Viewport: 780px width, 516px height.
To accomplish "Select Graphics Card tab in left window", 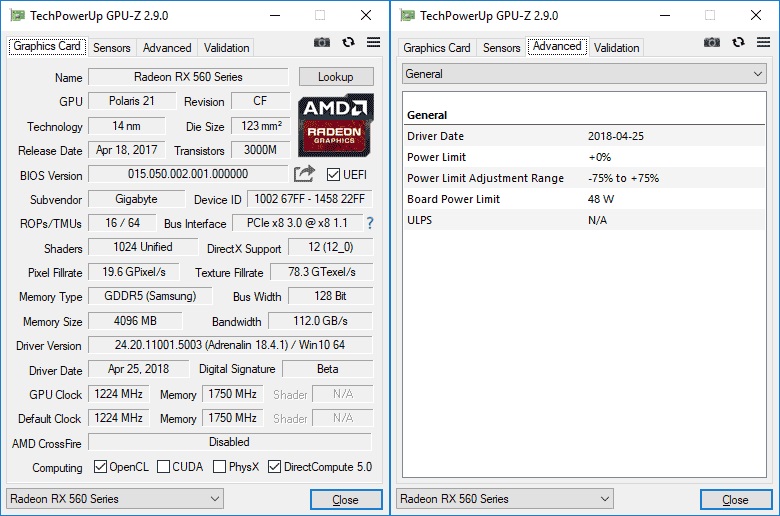I will pos(47,46).
